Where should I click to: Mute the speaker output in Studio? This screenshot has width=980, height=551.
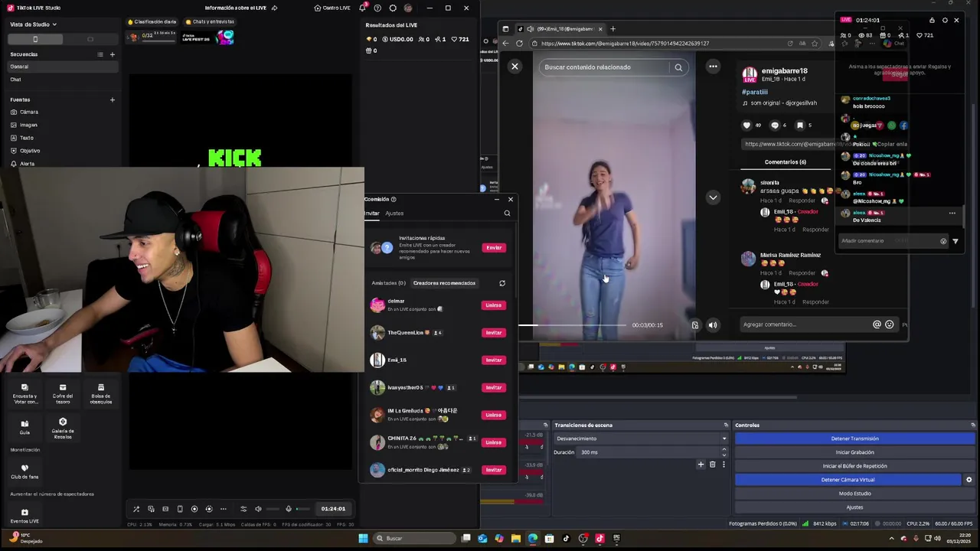258,509
